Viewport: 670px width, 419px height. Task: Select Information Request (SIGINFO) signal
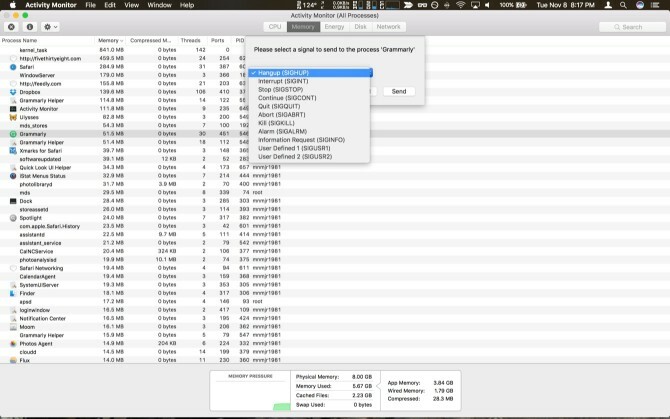click(310, 140)
